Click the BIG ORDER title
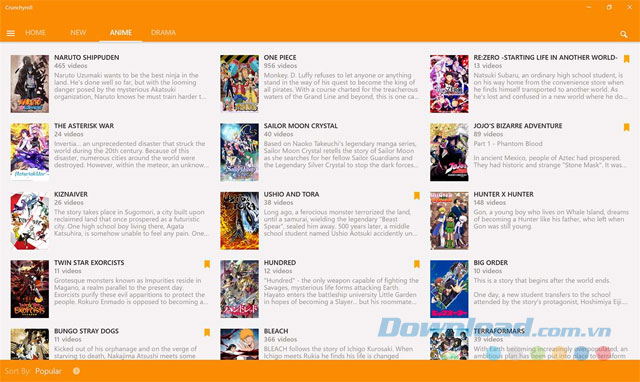The width and height of the screenshot is (640, 382). coord(491,263)
